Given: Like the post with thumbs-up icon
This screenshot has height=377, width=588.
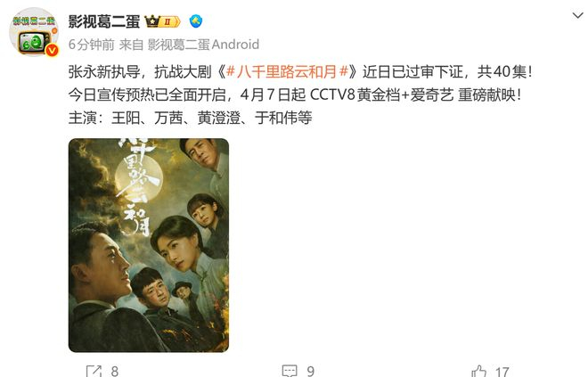Looking at the screenshot, I should [479, 372].
